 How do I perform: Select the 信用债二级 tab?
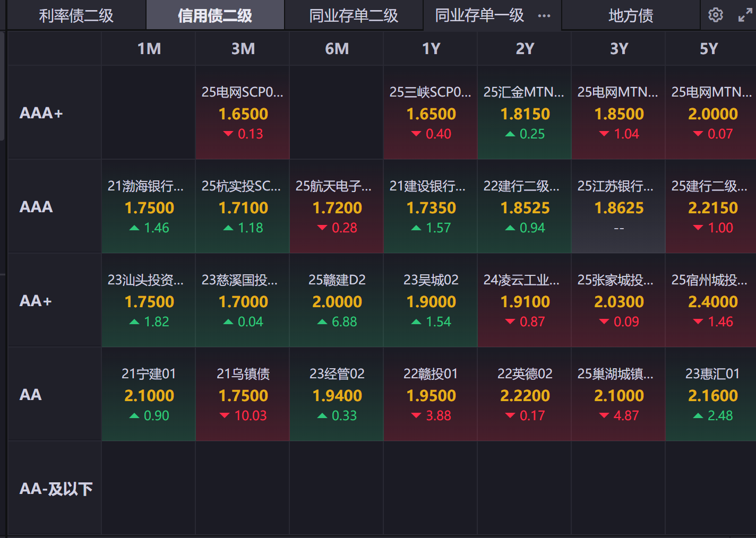click(215, 15)
